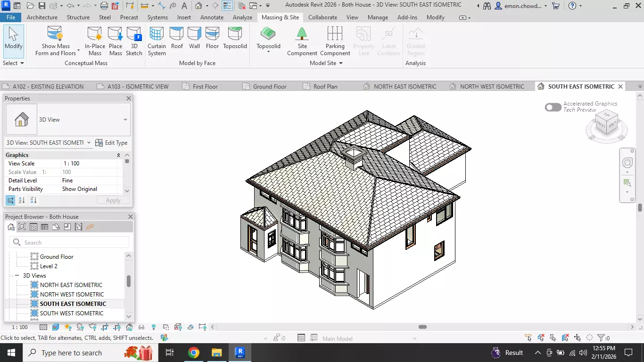The width and height of the screenshot is (644, 362).
Task: Click the Project Browser vertical scrollbar thumb
Action: click(129, 281)
